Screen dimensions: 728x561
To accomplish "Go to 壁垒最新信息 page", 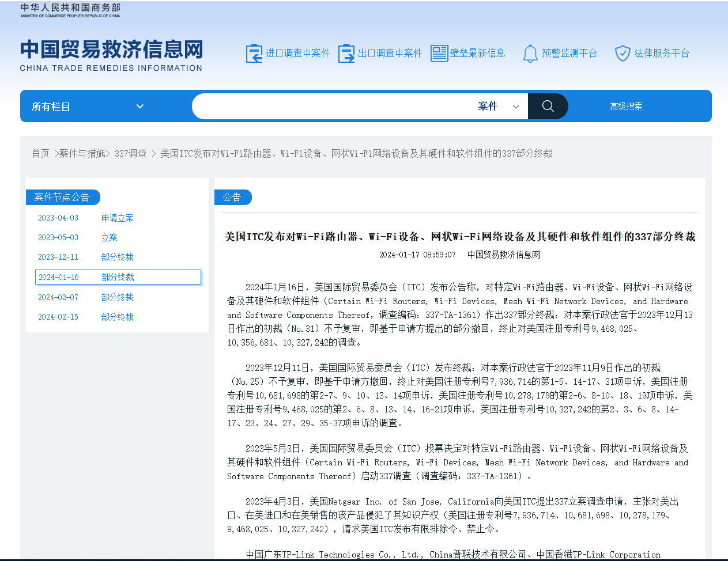I will (x=477, y=53).
